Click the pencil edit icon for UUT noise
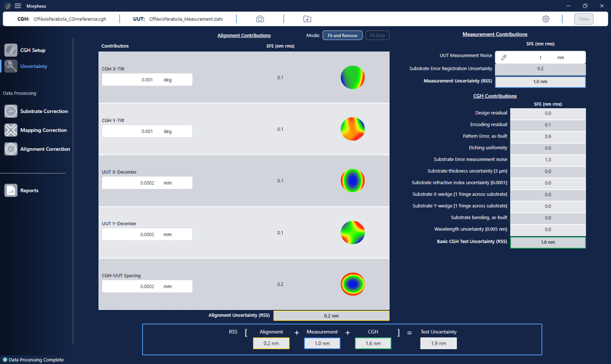Viewport: 611px width, 364px height. pyautogui.click(x=504, y=58)
